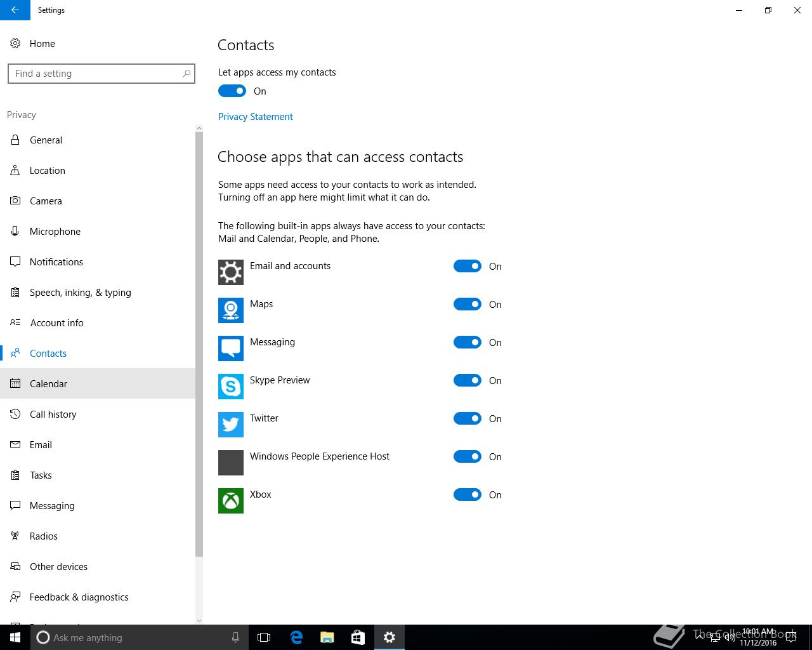Click the Maps app icon
Image resolution: width=812 pixels, height=650 pixels.
(231, 310)
